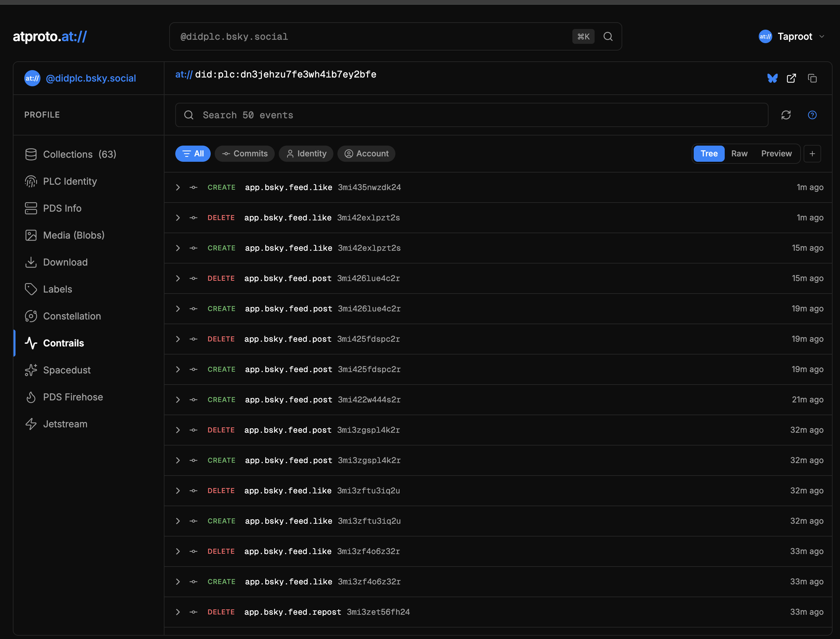Viewport: 840px width, 639px height.
Task: Click the atproto.at:// logo
Action: click(x=50, y=36)
